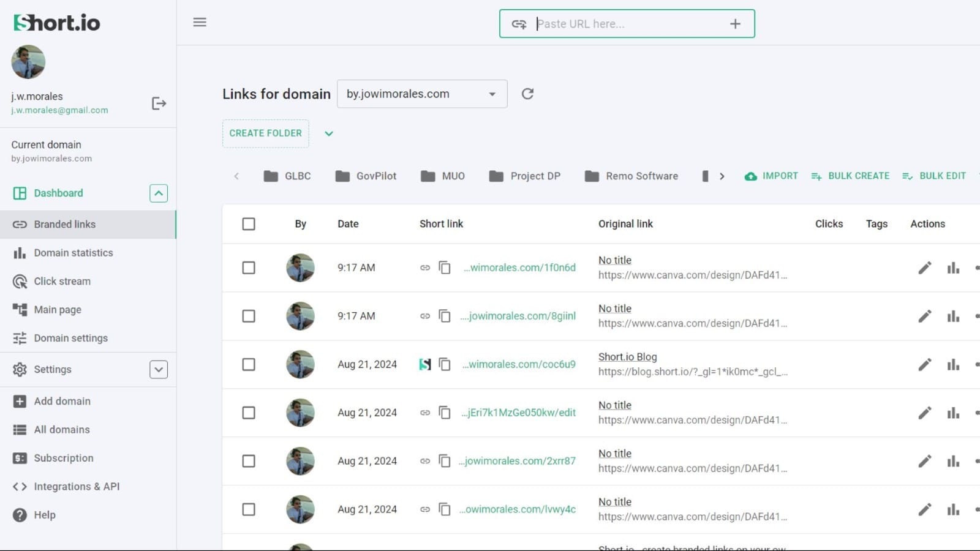Screen dimensions: 980x551
Task: Expand the Settings section chevron
Action: (159, 370)
